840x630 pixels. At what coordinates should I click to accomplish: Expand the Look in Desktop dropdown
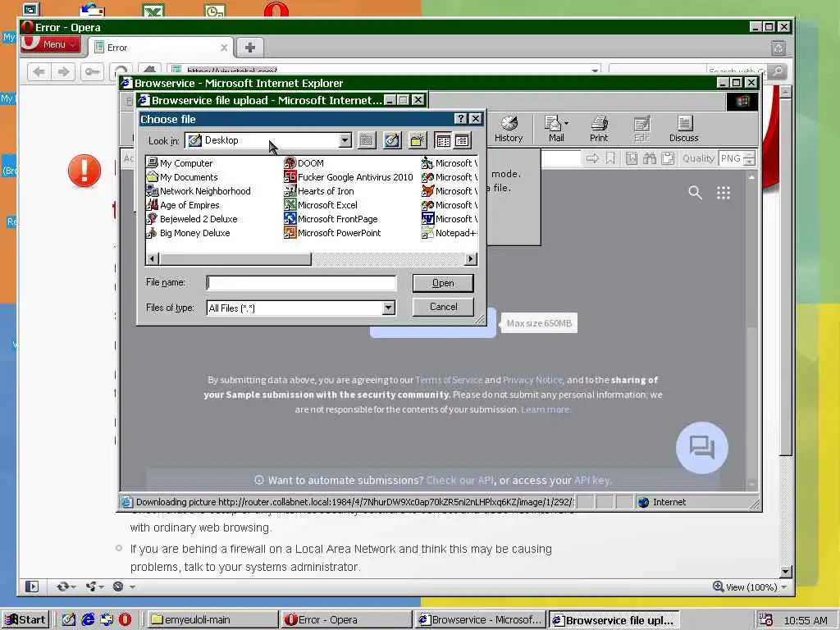[x=345, y=140]
